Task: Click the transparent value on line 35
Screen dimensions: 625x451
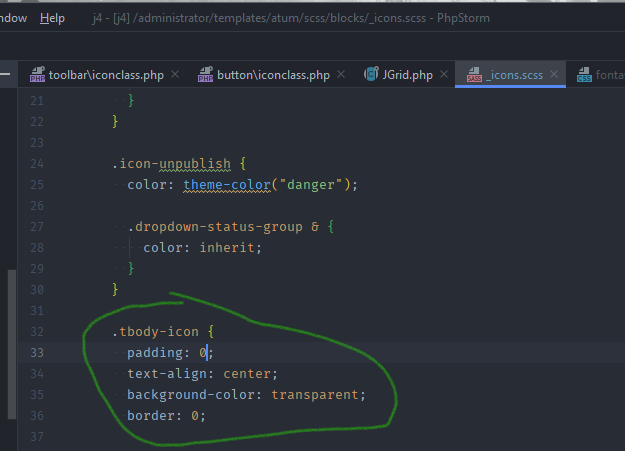Action: click(x=315, y=395)
